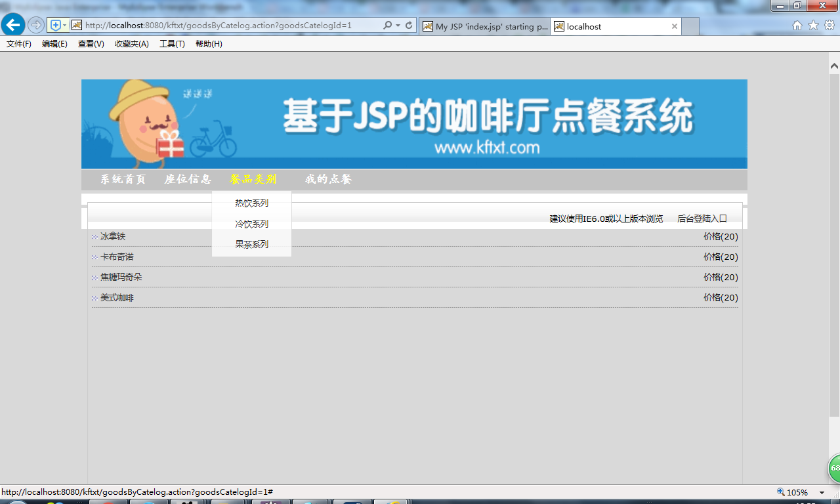Click 价格(20) in the 美式咖啡 row
840x504 pixels.
point(721,297)
